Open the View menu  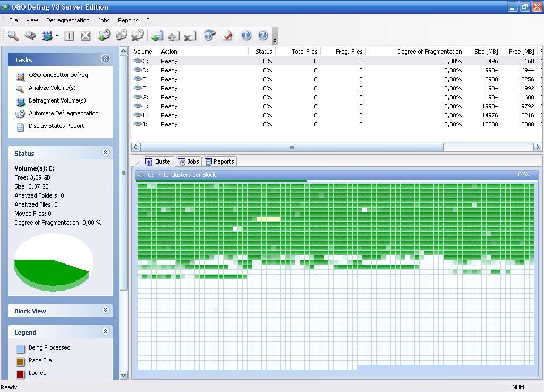pyautogui.click(x=32, y=21)
